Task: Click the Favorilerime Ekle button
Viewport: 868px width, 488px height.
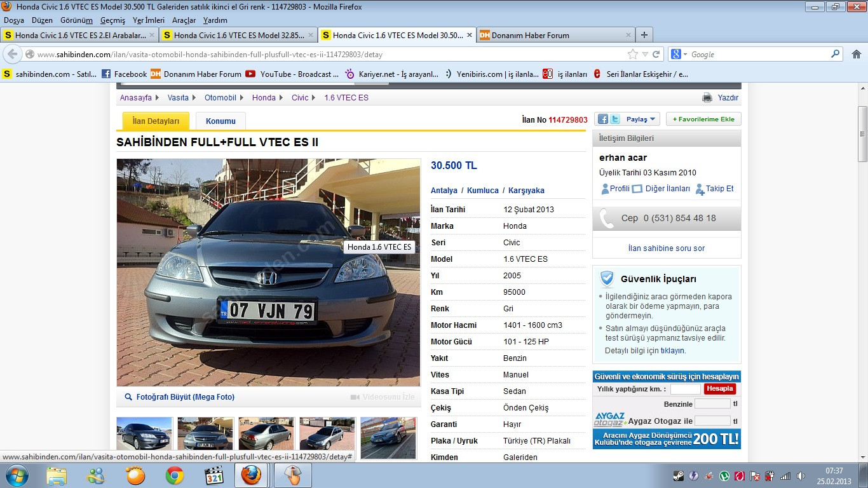Action: (703, 119)
